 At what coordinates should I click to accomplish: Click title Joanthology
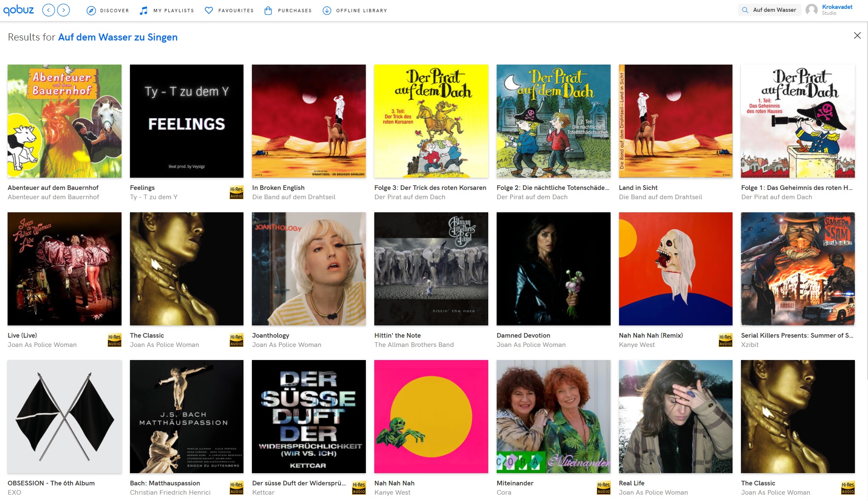coord(270,336)
